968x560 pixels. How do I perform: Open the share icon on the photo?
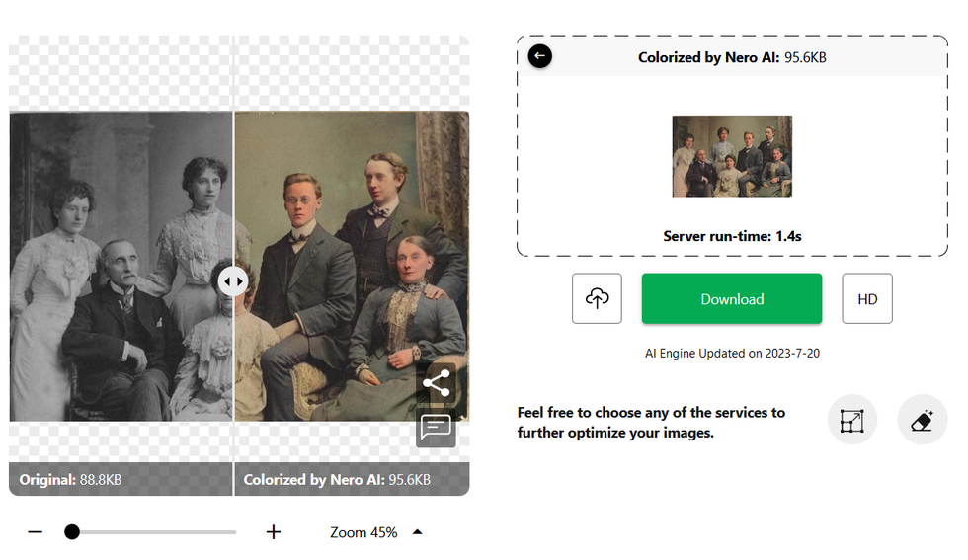pos(436,384)
